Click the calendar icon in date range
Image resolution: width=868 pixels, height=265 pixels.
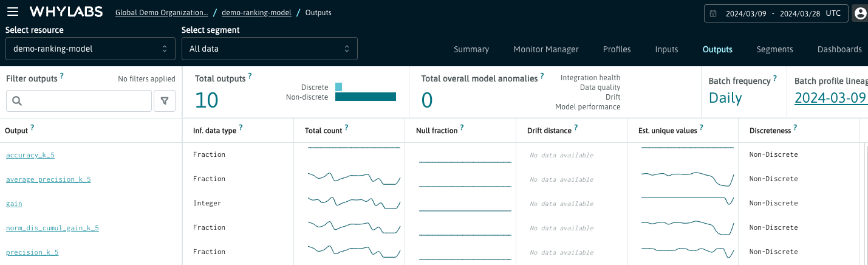coord(714,13)
